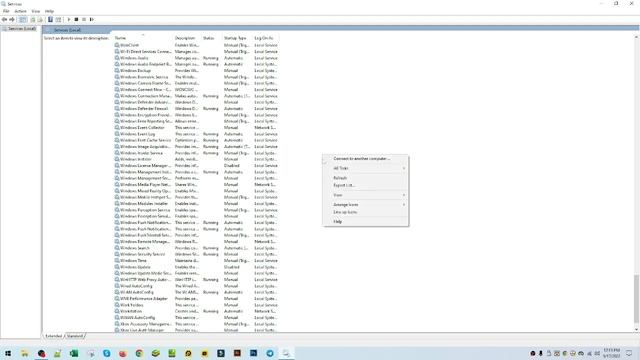The height and width of the screenshot is (360, 640).
Task: Click the scrollbar down arrow
Action: pyautogui.click(x=636, y=330)
